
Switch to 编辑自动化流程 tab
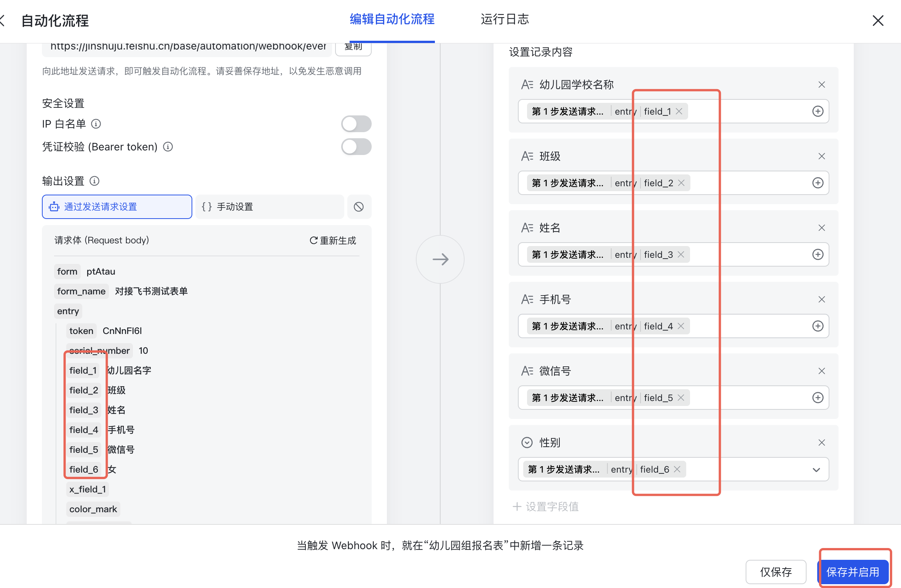(392, 19)
